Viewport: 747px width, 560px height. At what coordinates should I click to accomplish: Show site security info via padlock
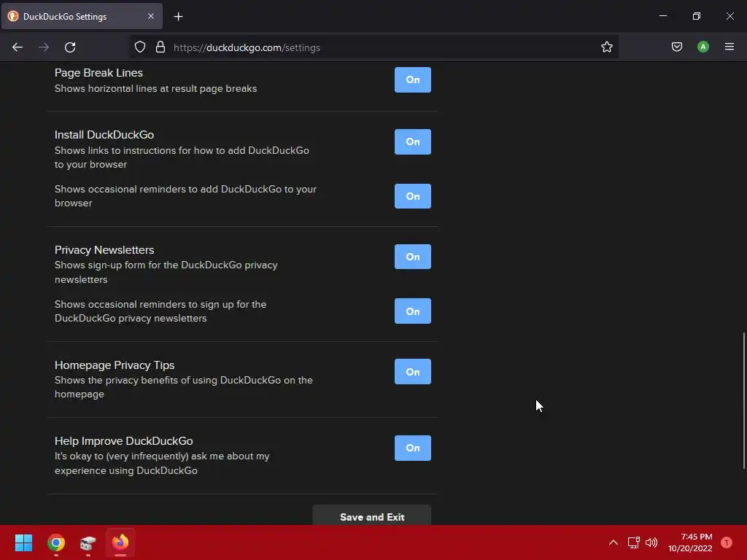tap(160, 47)
